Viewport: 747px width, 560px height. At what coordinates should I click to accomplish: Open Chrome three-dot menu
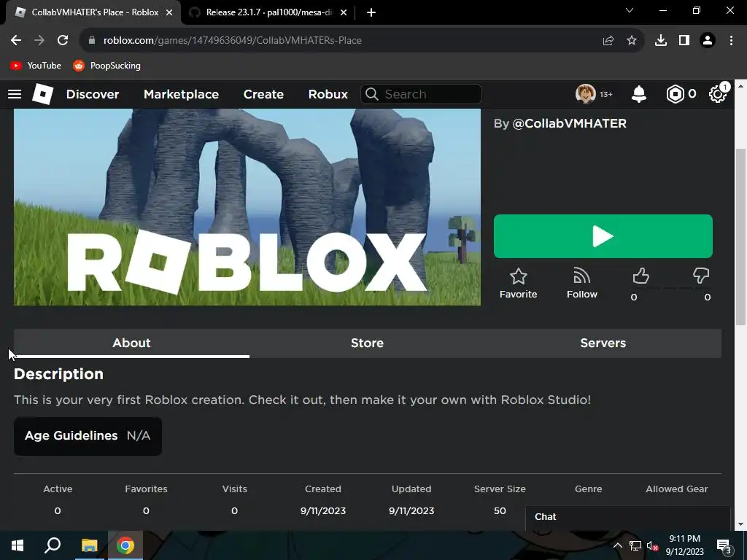click(x=731, y=40)
